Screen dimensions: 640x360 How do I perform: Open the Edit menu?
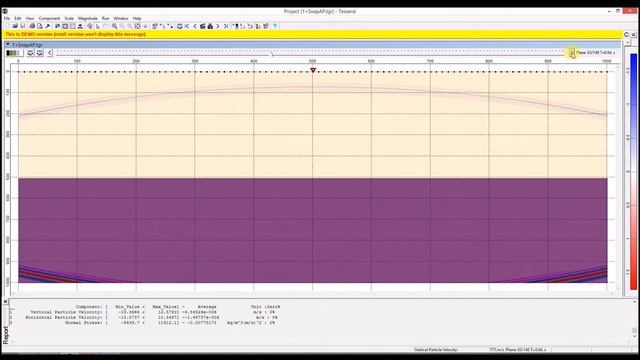point(18,18)
